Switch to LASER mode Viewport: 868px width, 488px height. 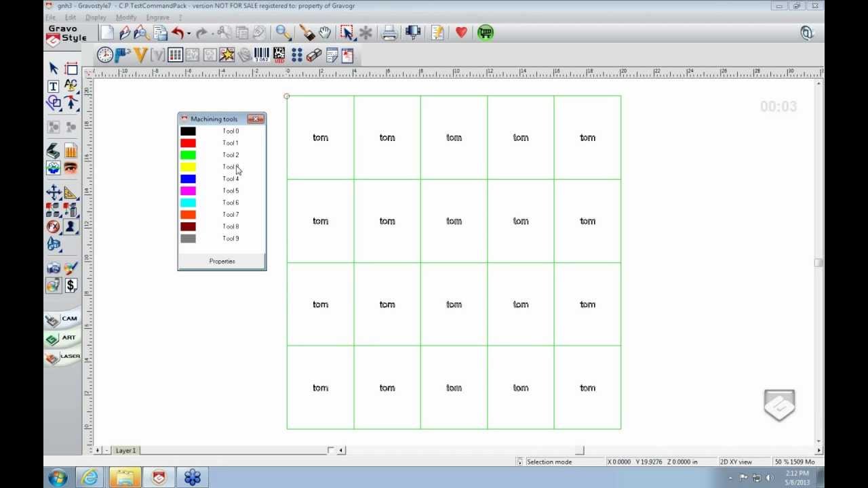(62, 357)
